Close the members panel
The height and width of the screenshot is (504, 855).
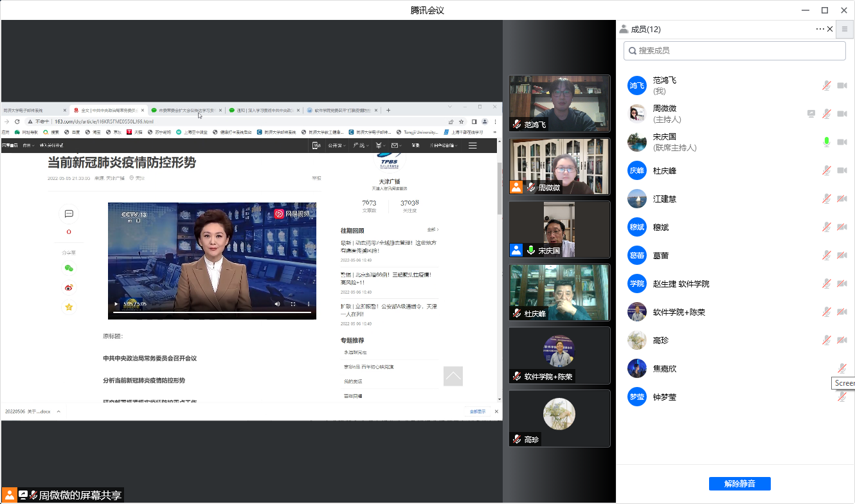pos(830,29)
